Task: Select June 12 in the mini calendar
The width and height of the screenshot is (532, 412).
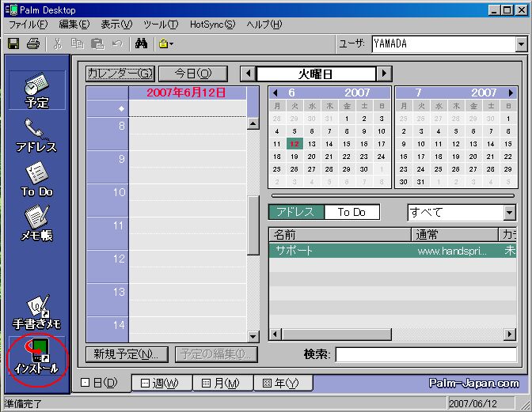Action: [x=294, y=144]
